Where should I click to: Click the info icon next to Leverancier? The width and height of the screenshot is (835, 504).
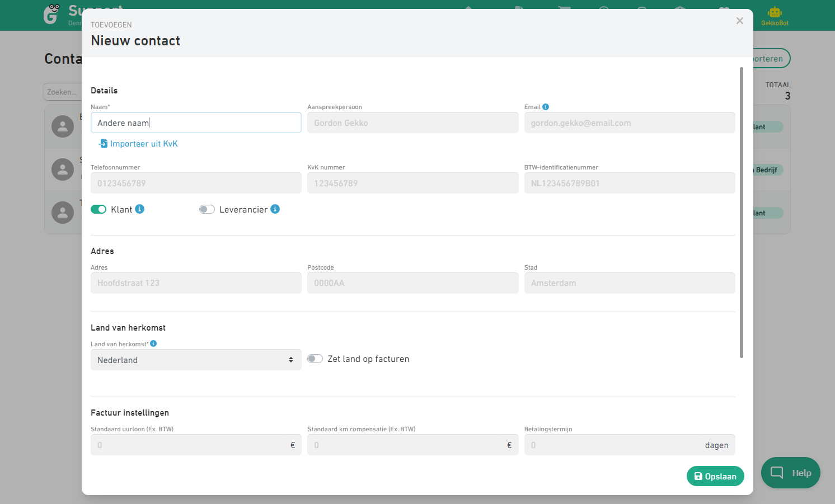(275, 209)
